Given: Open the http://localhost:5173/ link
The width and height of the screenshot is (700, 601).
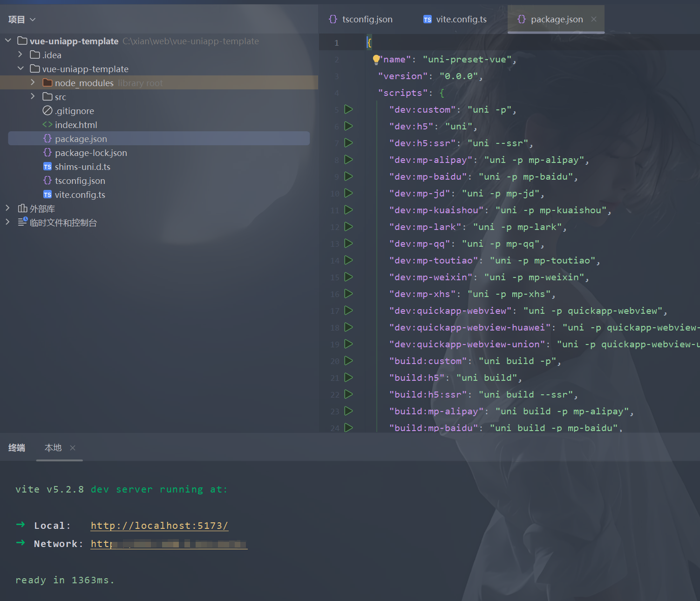Looking at the screenshot, I should (x=159, y=525).
